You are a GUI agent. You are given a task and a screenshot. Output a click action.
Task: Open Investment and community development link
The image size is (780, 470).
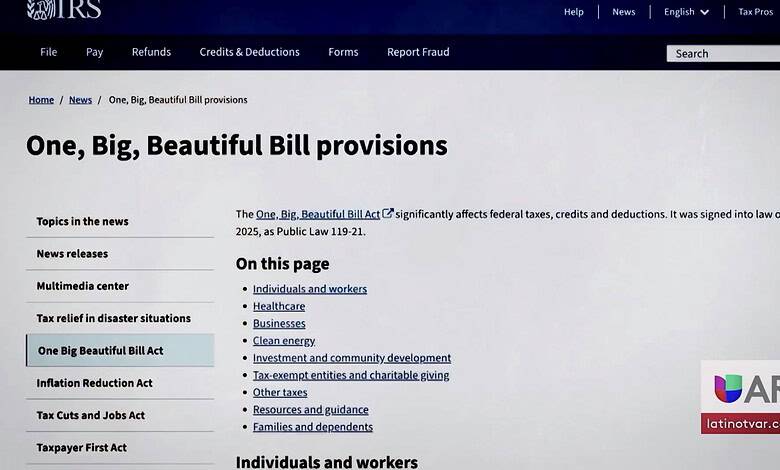point(351,358)
